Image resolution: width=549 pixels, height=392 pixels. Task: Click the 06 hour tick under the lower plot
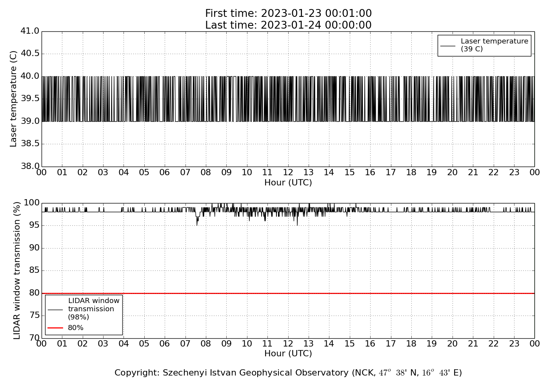[165, 344]
